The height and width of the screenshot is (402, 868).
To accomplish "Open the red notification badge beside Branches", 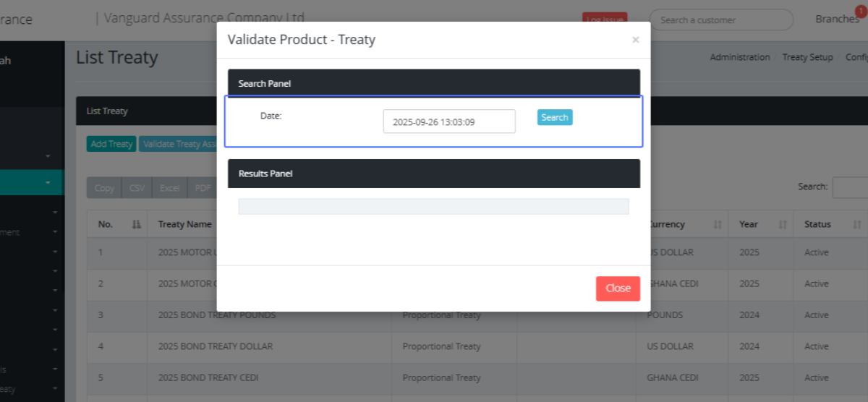I will 860,11.
